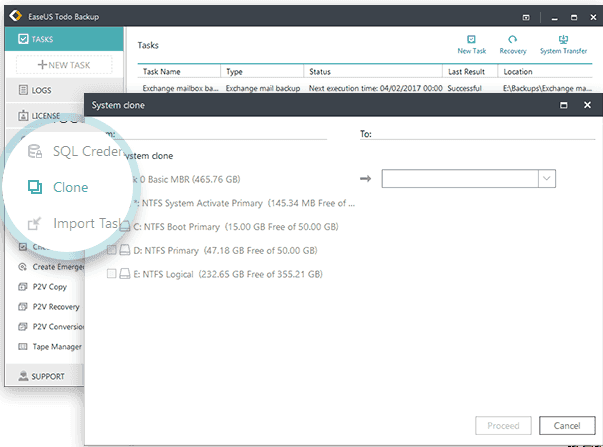
Task: Tick the E: NTFS Logical checkbox
Action: pyautogui.click(x=112, y=273)
